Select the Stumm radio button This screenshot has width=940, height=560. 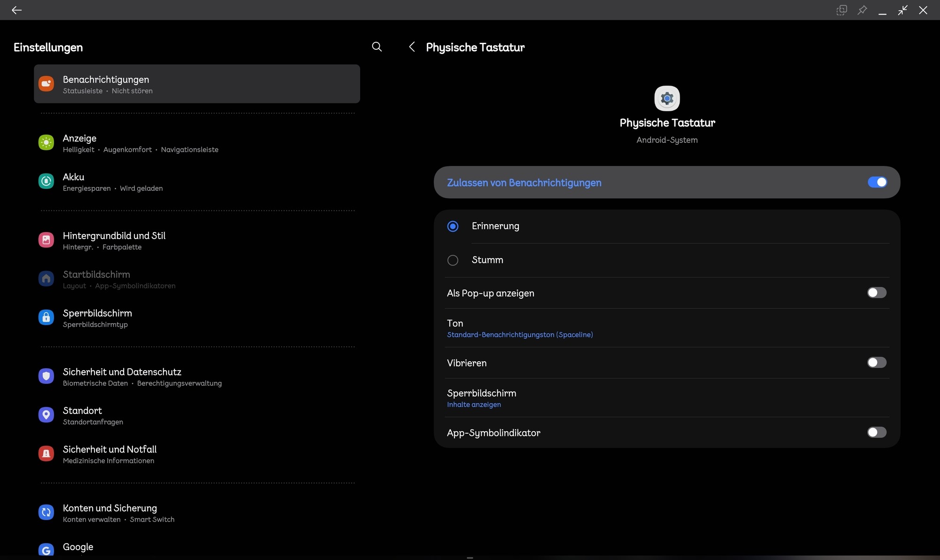tap(453, 260)
